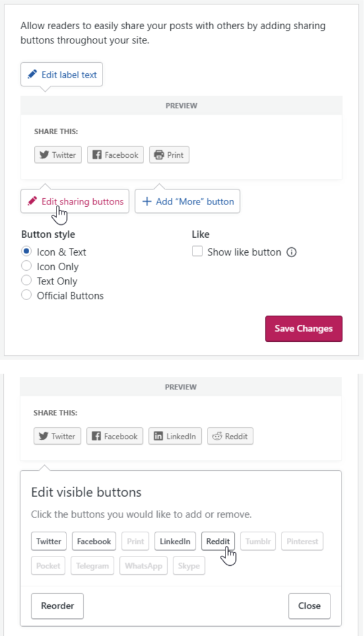Click the Print share button in preview
This screenshot has width=364, height=636.
[169, 155]
